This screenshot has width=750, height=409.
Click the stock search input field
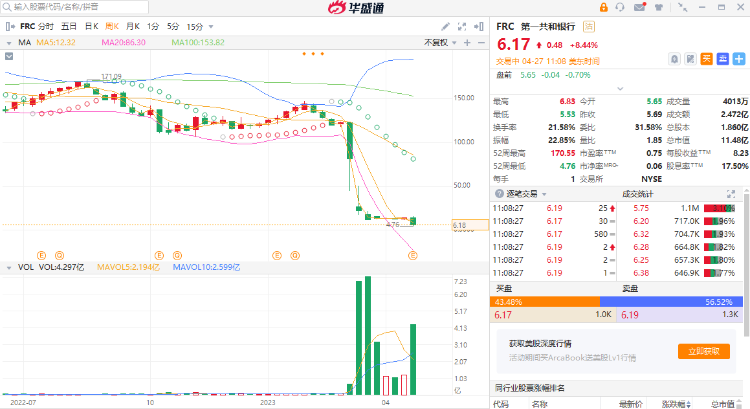pyautogui.click(x=75, y=7)
